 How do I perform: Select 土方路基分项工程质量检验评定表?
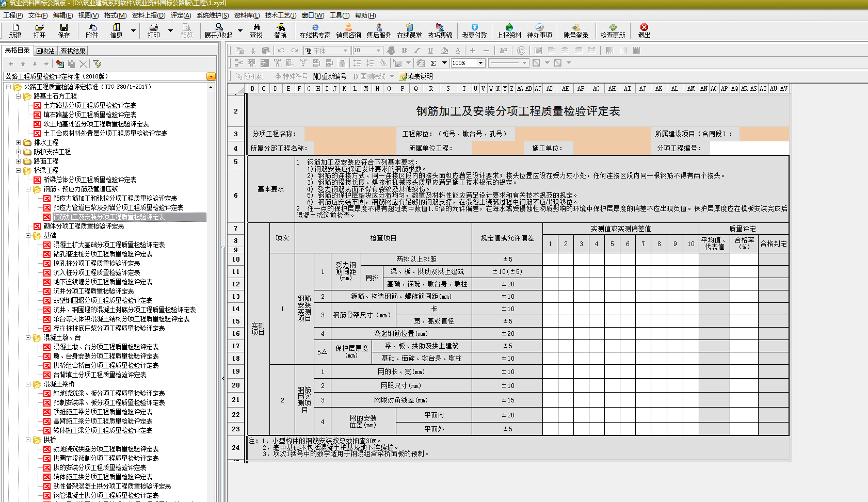[x=90, y=105]
